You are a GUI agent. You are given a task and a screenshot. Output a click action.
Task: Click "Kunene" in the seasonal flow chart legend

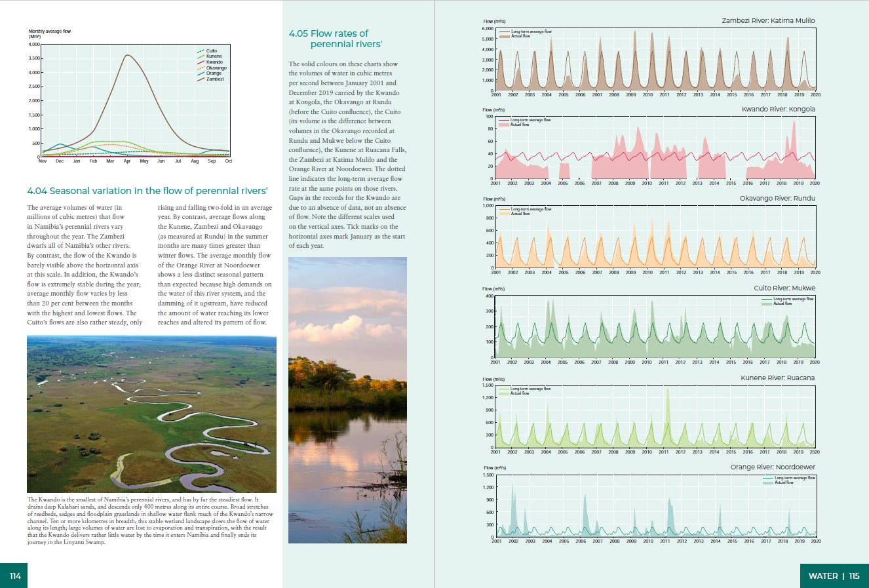[214, 56]
